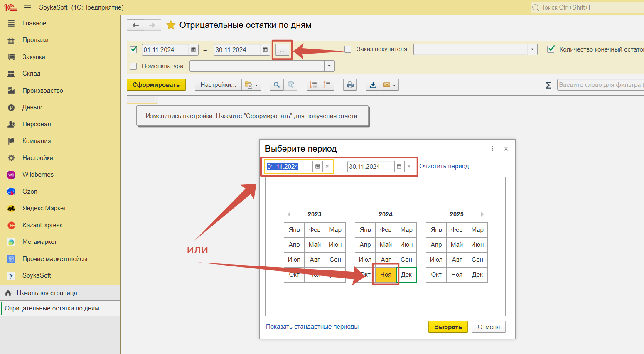The height and width of the screenshot is (354, 644).
Task: Click the Очистить период link
Action: coord(444,166)
